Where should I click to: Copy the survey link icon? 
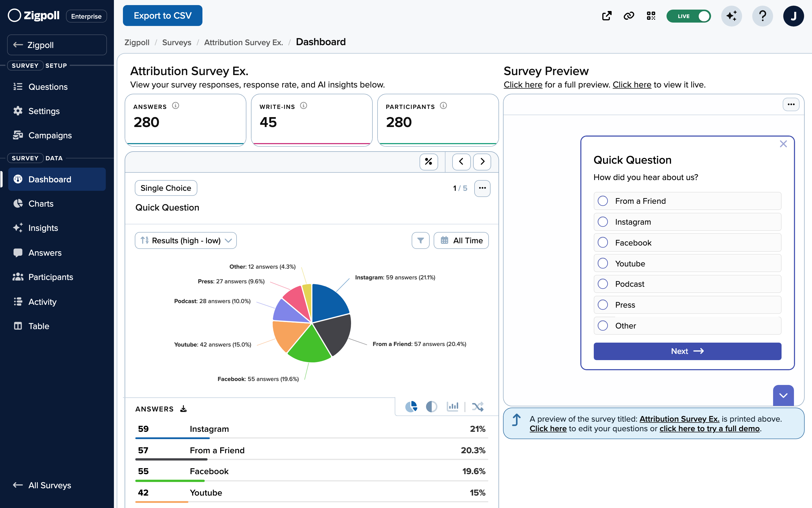629,16
